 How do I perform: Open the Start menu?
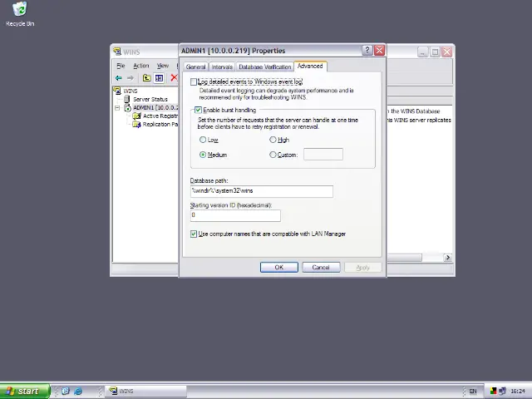click(25, 392)
